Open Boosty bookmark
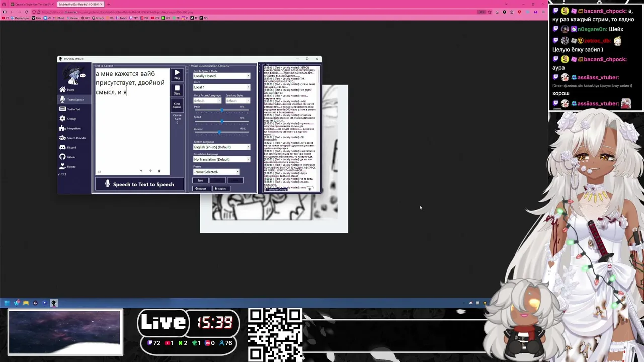 [x=98, y=18]
